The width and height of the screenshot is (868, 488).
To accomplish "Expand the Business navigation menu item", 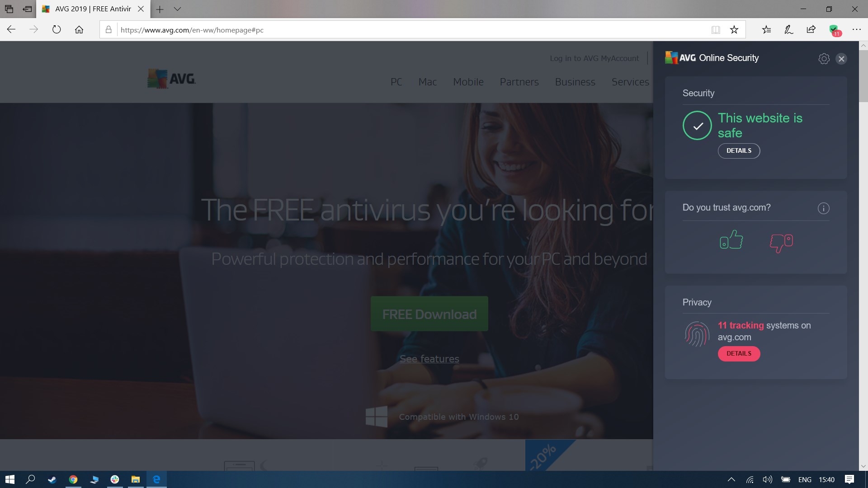I will tap(575, 81).
